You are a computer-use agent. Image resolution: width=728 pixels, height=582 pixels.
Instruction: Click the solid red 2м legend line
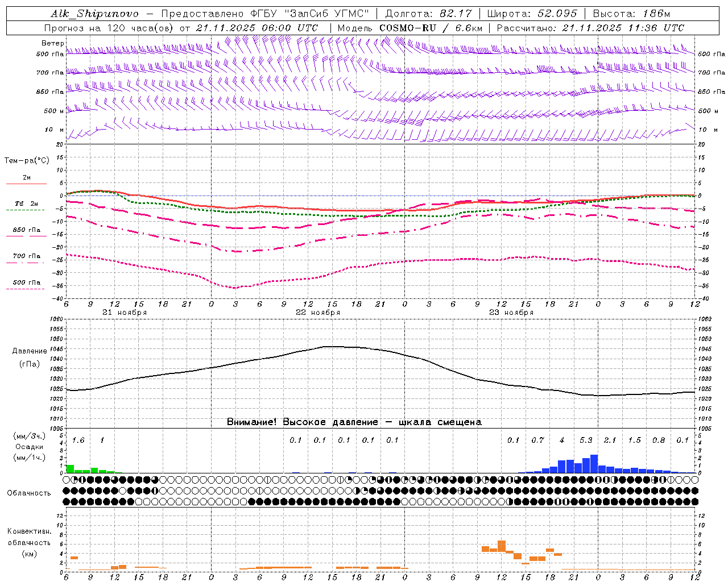pyautogui.click(x=26, y=184)
